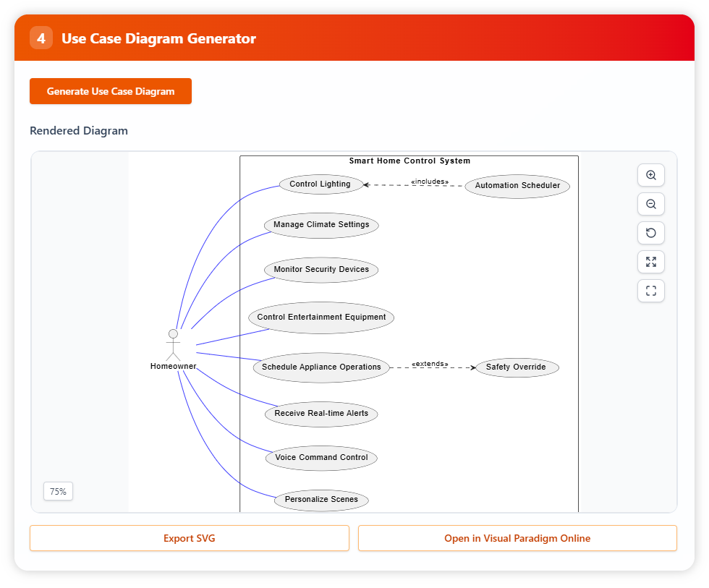The width and height of the screenshot is (709, 588).
Task: Click the 75% zoom level indicator
Action: tap(58, 492)
